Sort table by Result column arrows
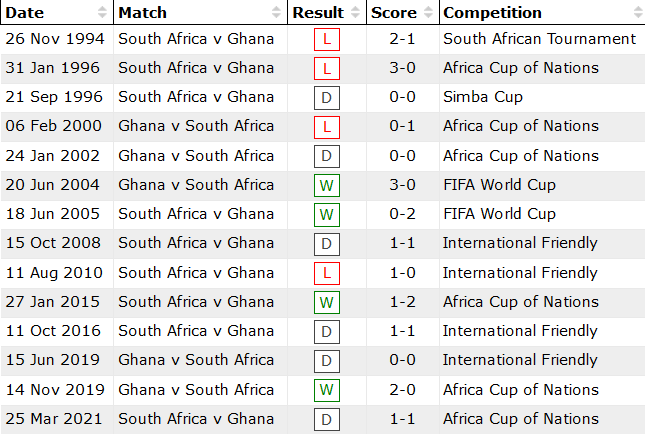Image resolution: width=645 pixels, height=434 pixels. [x=354, y=13]
